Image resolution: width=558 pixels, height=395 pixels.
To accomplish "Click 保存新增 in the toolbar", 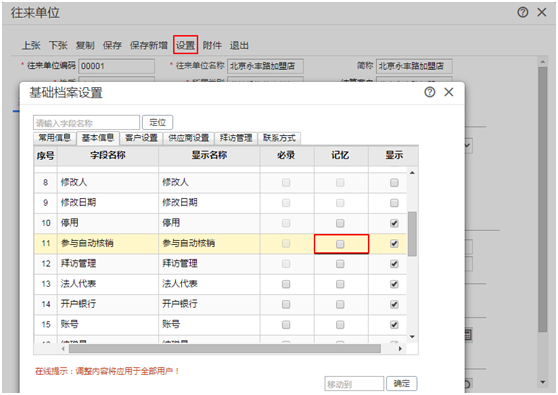I will [x=148, y=45].
